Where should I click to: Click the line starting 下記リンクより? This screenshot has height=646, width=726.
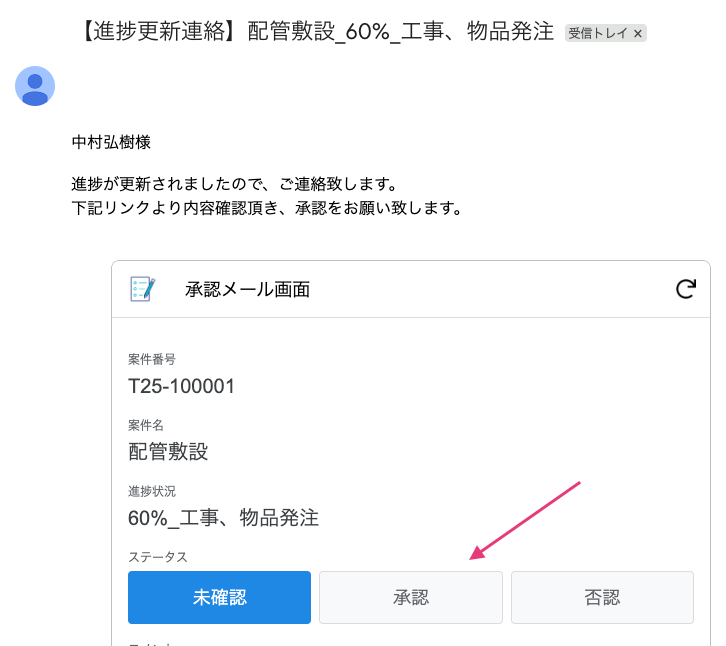tap(267, 207)
